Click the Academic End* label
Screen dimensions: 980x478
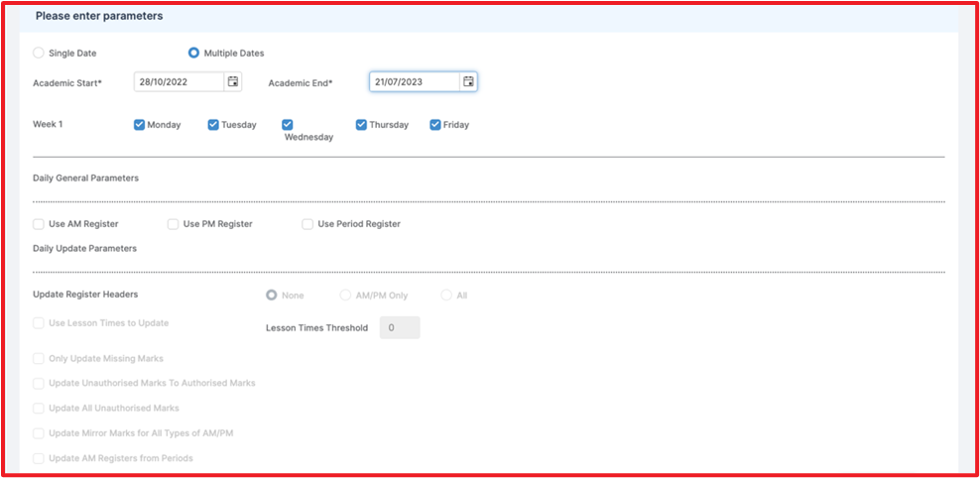[300, 82]
